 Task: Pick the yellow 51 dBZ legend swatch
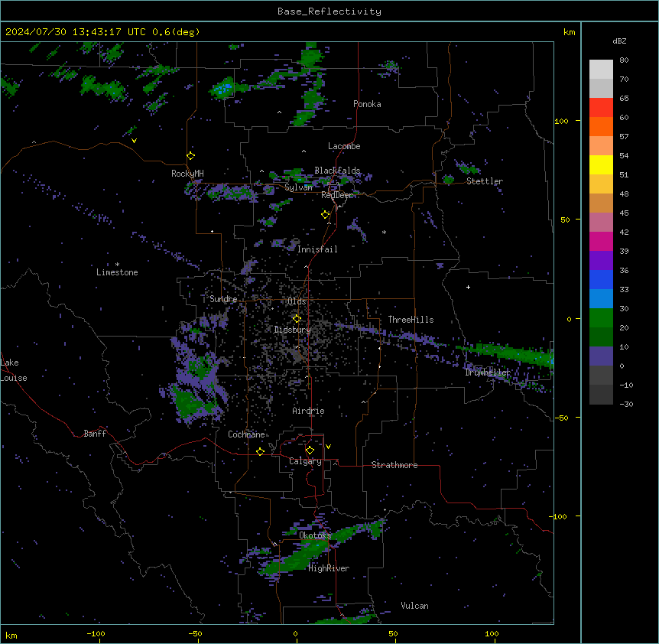click(601, 164)
